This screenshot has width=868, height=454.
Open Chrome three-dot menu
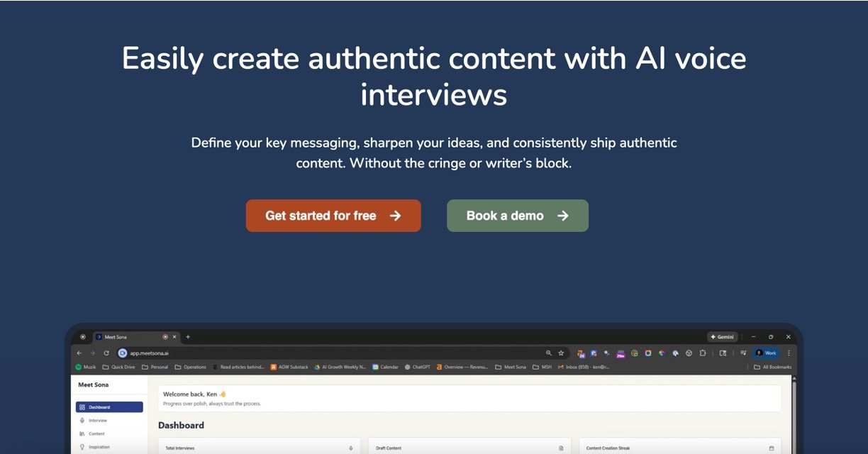pyautogui.click(x=789, y=353)
